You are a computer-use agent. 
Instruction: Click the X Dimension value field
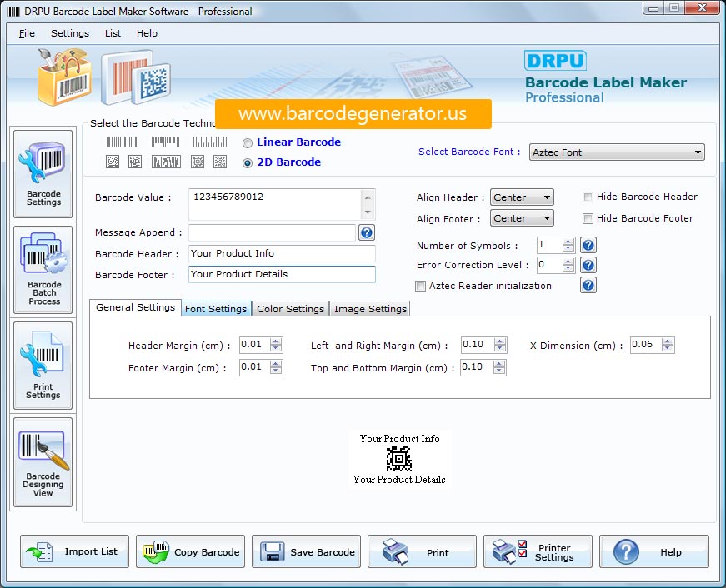point(646,345)
